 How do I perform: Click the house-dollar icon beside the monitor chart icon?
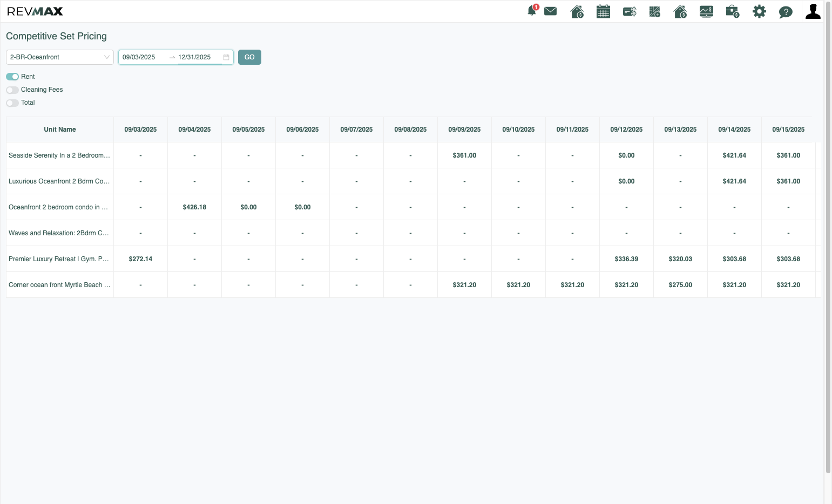[x=680, y=11]
